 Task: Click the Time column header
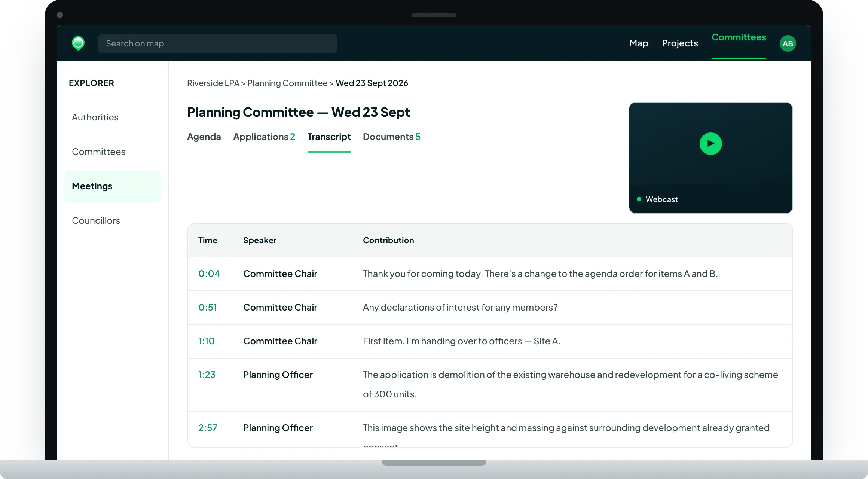(x=208, y=240)
